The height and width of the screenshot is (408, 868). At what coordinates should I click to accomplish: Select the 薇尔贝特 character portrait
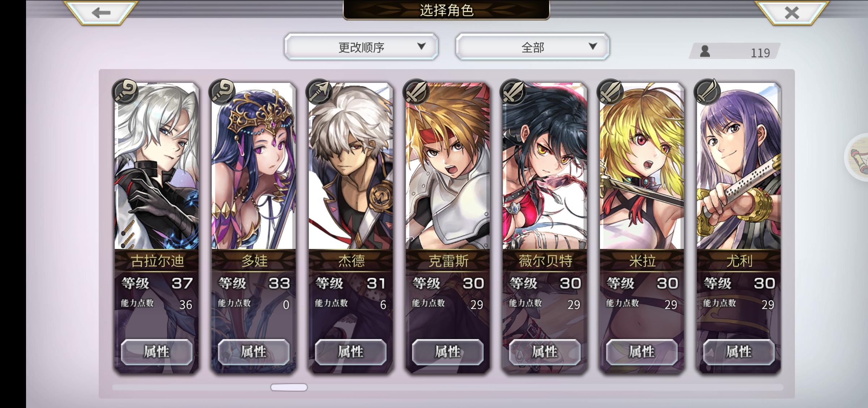click(x=545, y=166)
